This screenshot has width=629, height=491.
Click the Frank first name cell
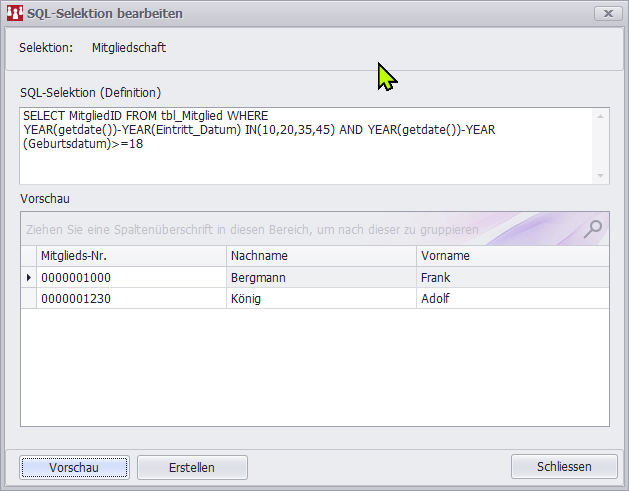point(510,277)
